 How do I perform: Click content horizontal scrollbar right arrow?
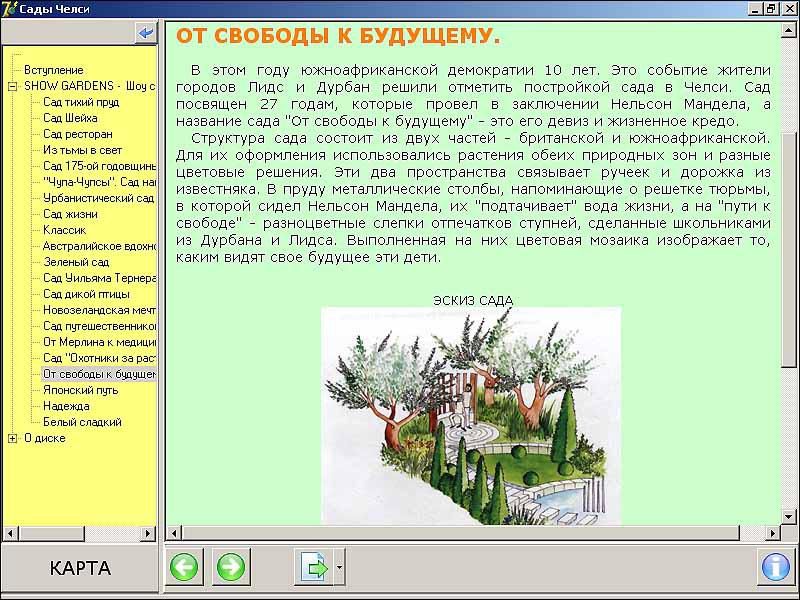[x=773, y=533]
